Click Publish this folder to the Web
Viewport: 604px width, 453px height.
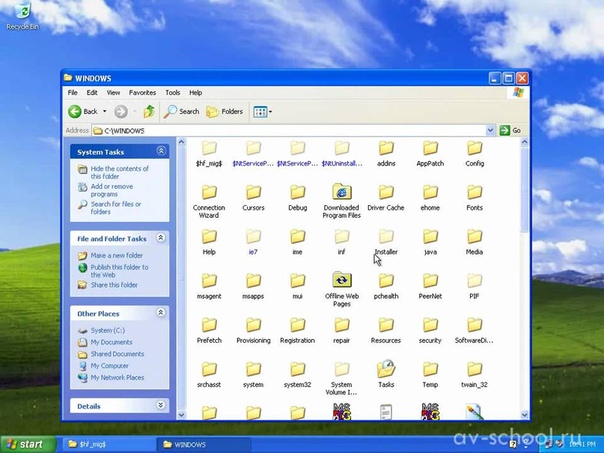pyautogui.click(x=119, y=271)
